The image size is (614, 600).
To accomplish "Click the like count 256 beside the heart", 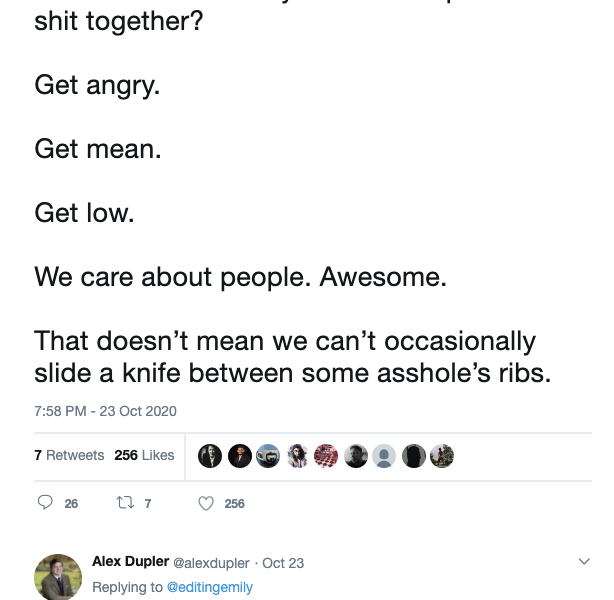I will tap(235, 504).
